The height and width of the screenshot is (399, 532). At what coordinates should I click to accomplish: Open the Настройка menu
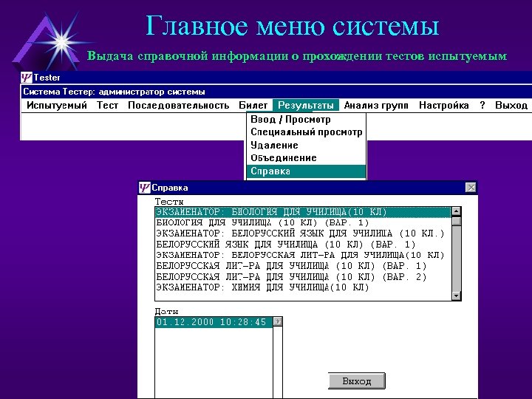pos(444,106)
